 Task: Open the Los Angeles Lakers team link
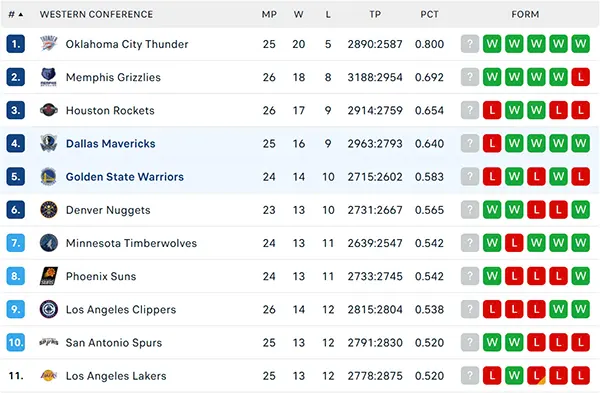pos(116,376)
